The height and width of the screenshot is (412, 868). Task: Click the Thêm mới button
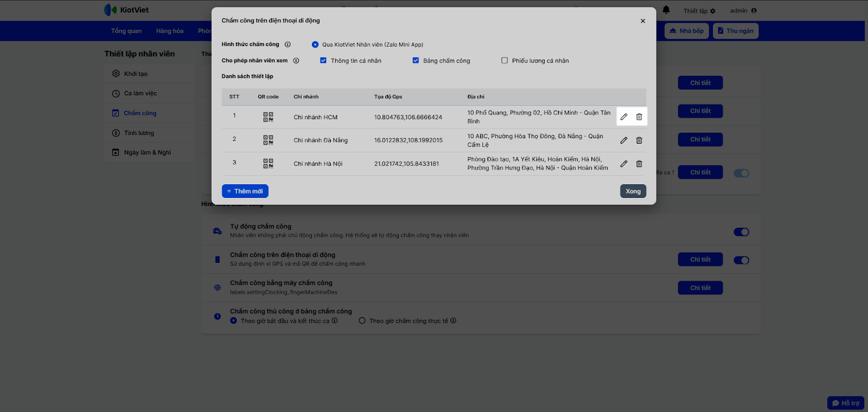click(x=245, y=191)
